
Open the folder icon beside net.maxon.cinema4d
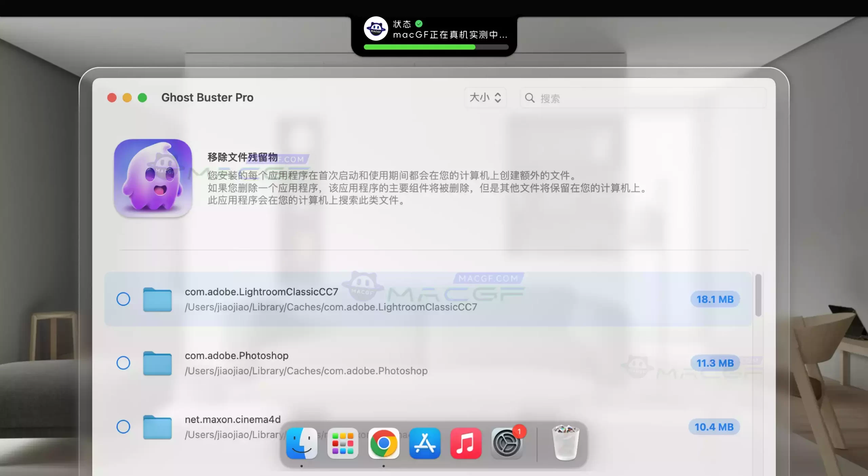[x=158, y=427]
